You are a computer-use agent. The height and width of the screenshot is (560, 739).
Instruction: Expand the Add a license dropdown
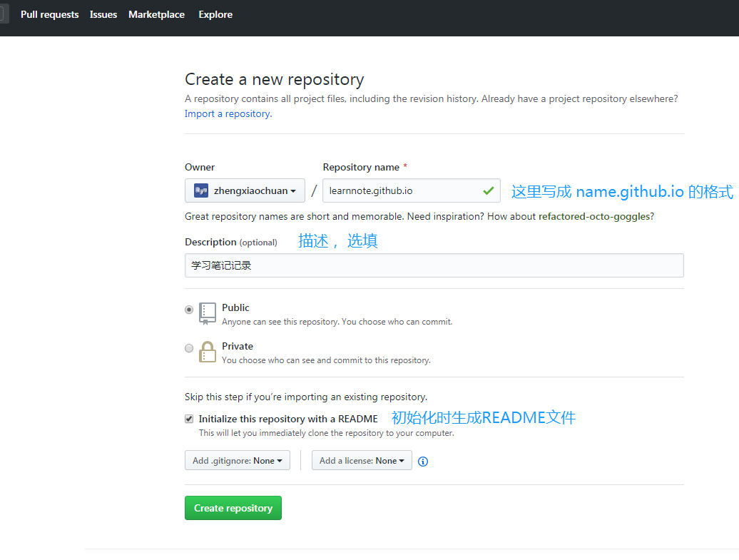click(362, 461)
